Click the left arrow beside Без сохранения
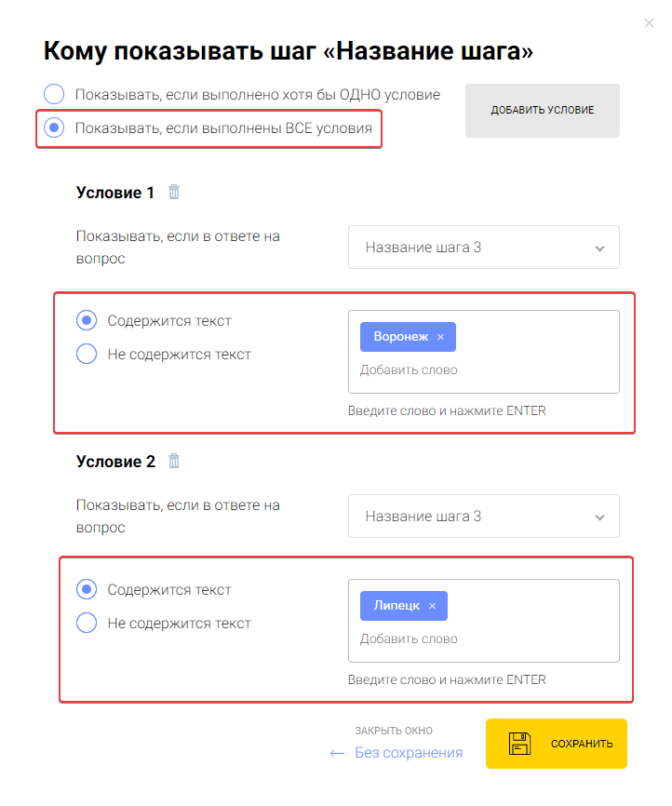672x806 pixels. 337,753
